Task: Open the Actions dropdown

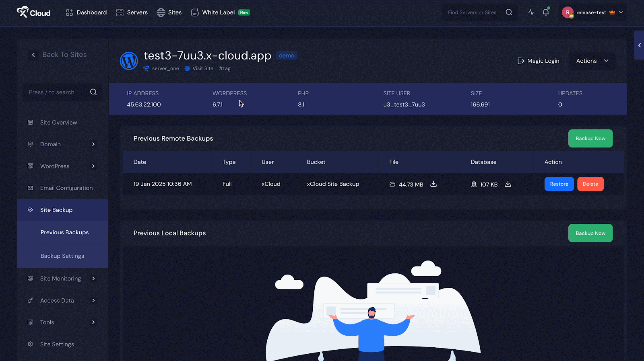Action: pyautogui.click(x=592, y=61)
